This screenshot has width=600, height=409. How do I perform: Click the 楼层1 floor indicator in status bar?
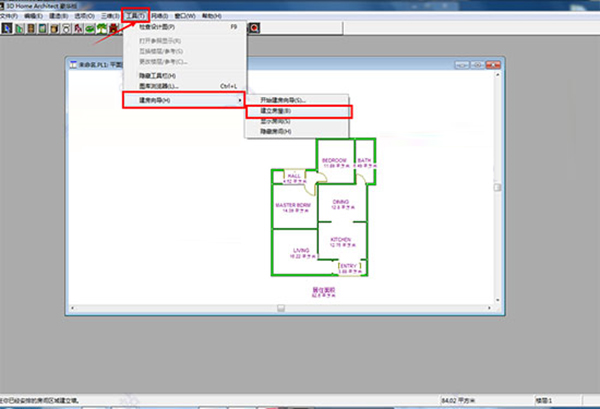(x=544, y=401)
